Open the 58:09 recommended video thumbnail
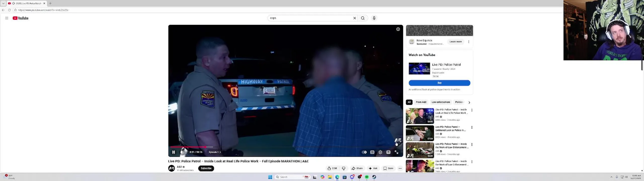 [x=420, y=150]
